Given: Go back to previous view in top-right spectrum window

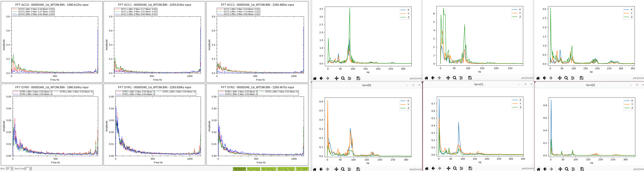Looking at the screenshot, I should 545,78.
